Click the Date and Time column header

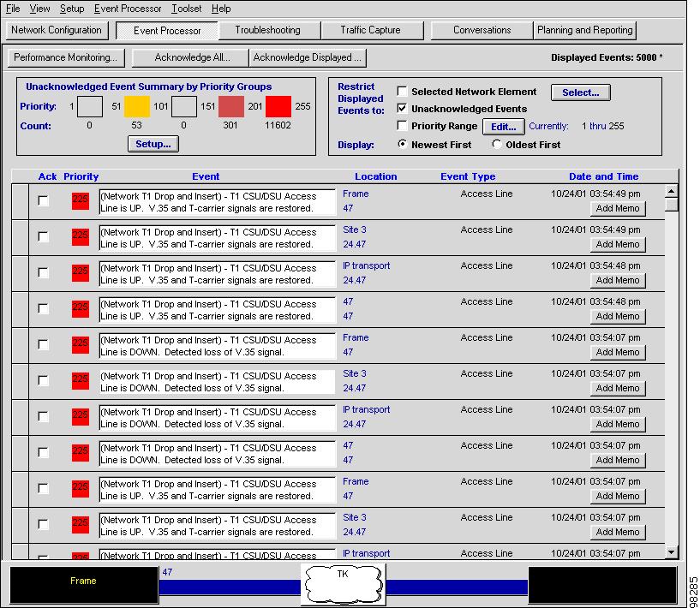pos(603,176)
